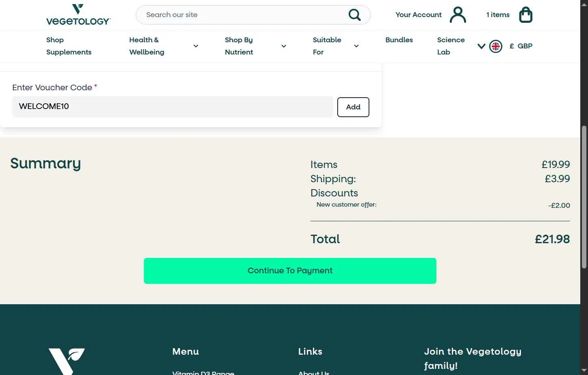Select the New customer offer text
Screen dimensions: 588x375
347,205
